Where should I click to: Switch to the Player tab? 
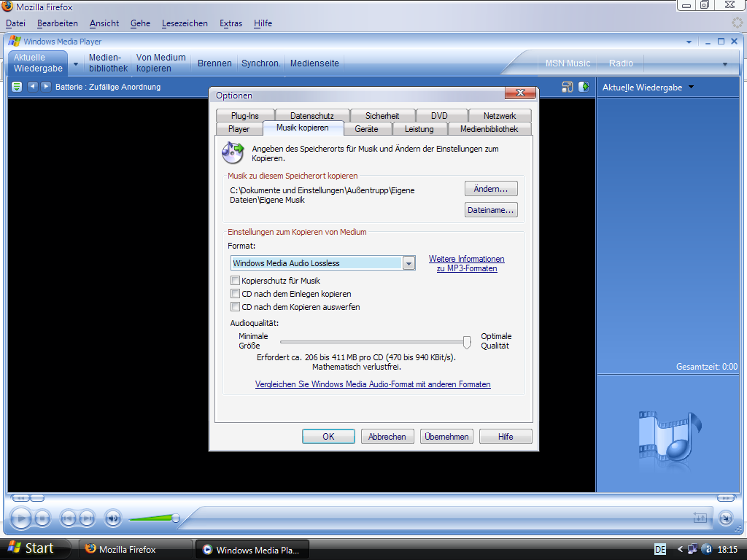click(239, 129)
